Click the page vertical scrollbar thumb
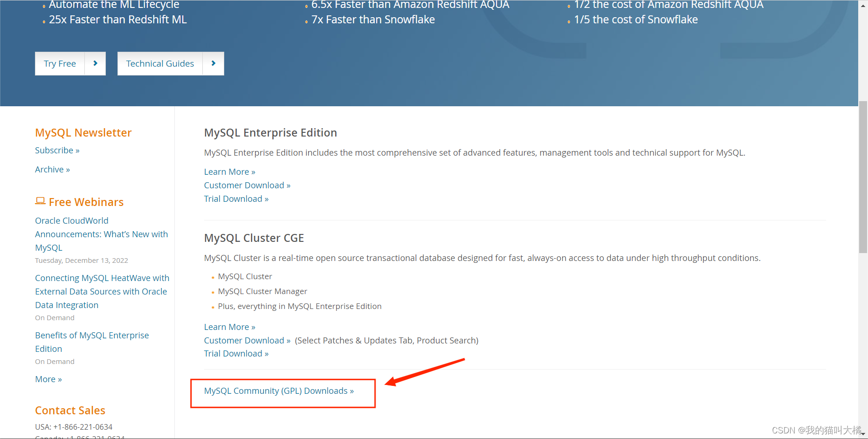Viewport: 868px width, 439px height. tap(863, 177)
